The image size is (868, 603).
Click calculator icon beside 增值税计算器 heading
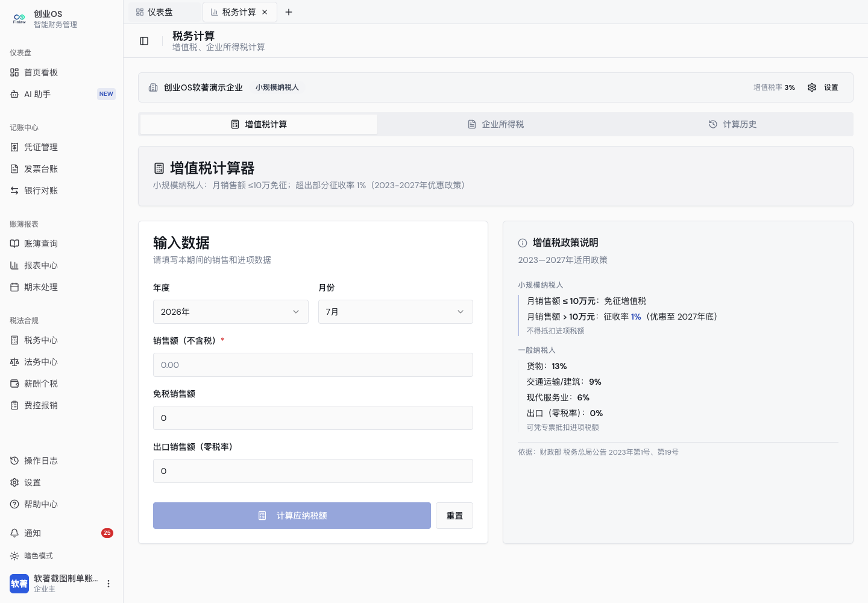coord(159,168)
